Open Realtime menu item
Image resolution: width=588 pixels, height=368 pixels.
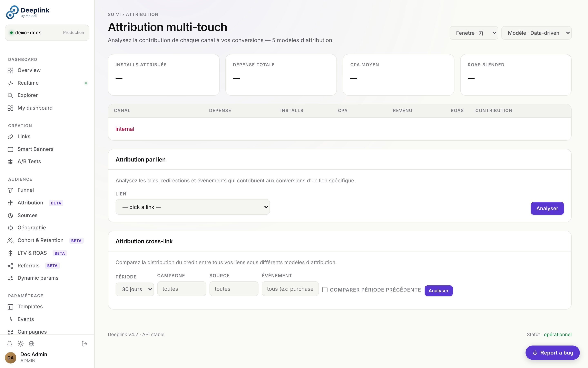[x=47, y=83]
